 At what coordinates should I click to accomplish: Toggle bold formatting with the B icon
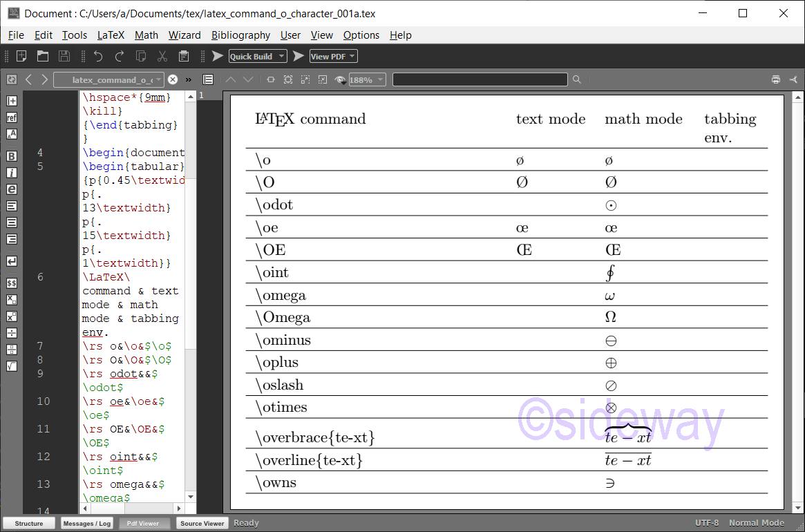pyautogui.click(x=11, y=156)
